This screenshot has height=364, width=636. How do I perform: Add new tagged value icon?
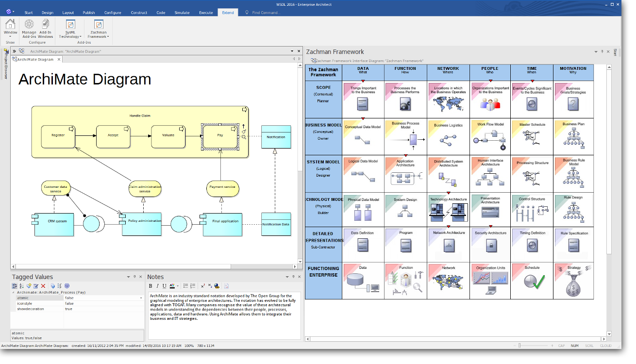pos(29,286)
